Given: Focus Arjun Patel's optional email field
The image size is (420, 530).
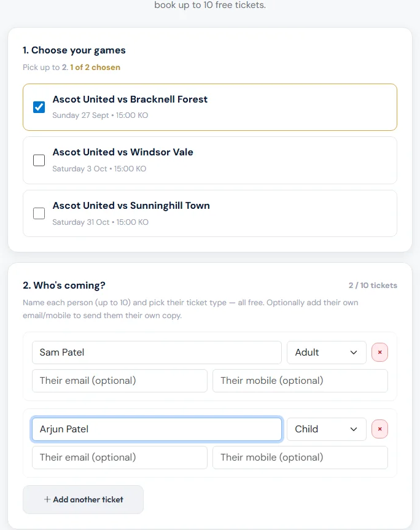Looking at the screenshot, I should point(120,458).
